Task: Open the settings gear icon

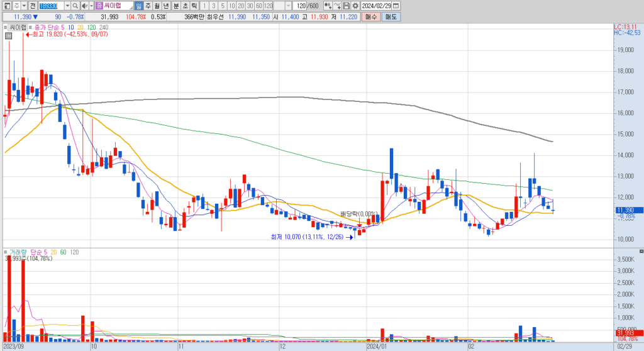Action: click(355, 6)
